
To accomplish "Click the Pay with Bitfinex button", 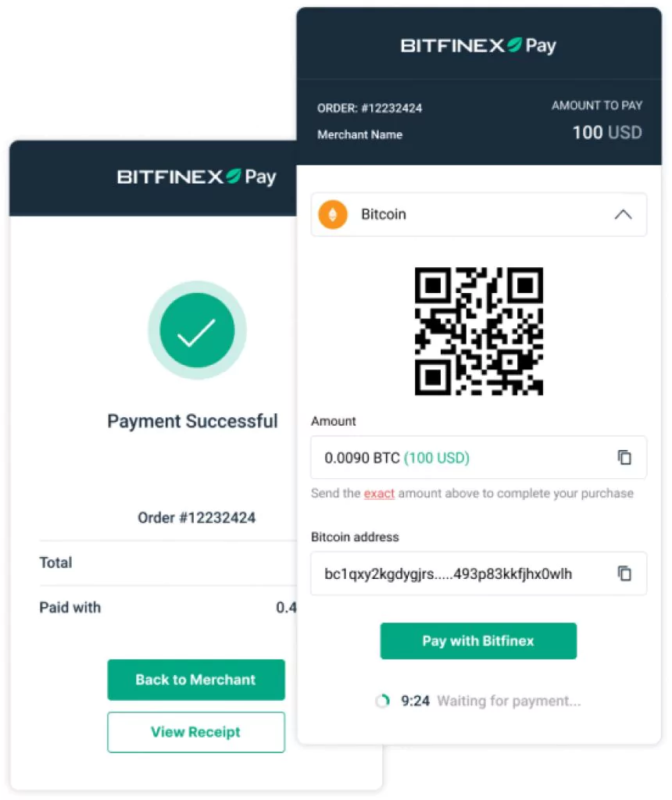I will 478,641.
